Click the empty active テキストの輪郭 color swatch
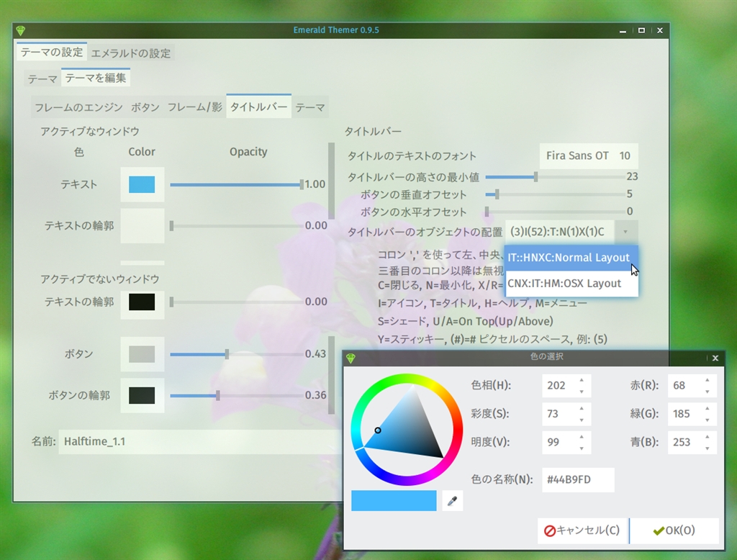 point(142,226)
